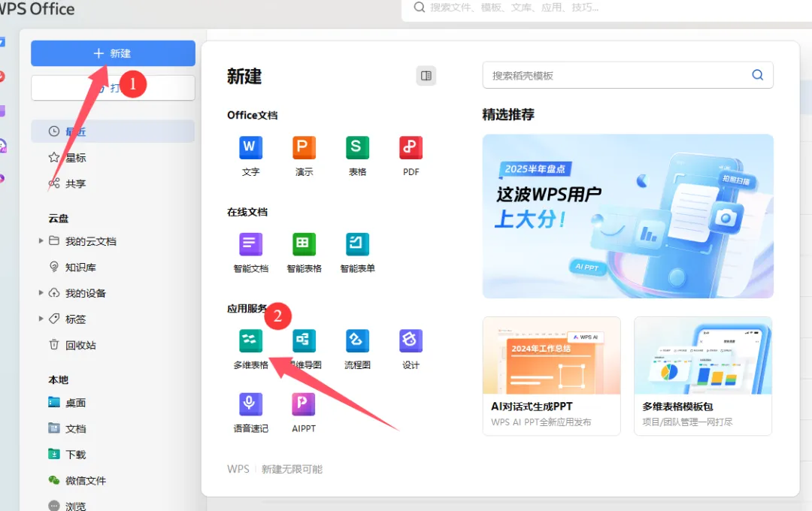
Task: Open the 知识库 item
Action: click(80, 268)
